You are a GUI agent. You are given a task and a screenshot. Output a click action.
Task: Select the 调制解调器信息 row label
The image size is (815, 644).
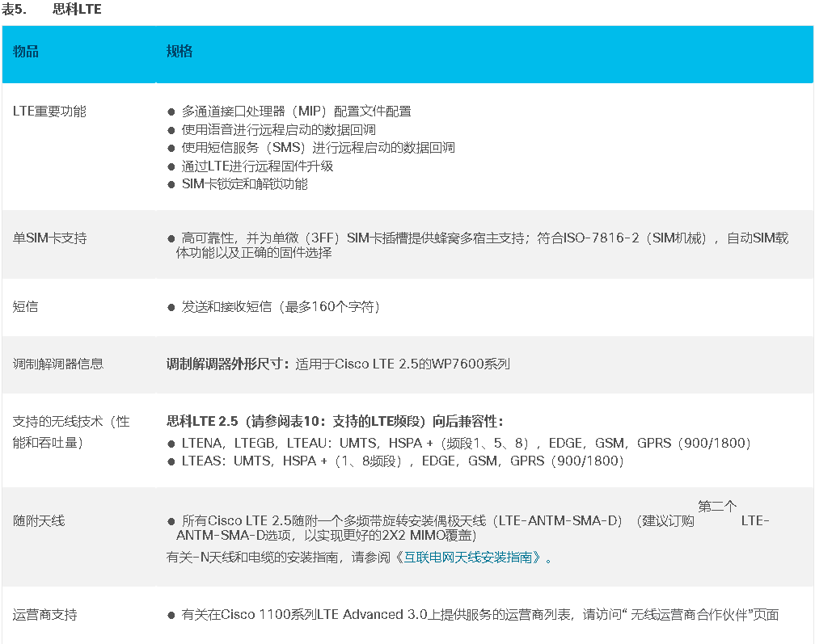[57, 364]
